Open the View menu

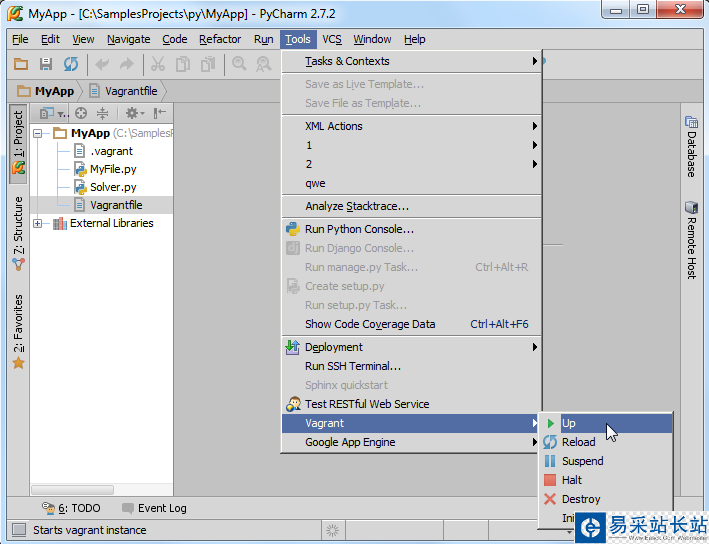(x=83, y=39)
